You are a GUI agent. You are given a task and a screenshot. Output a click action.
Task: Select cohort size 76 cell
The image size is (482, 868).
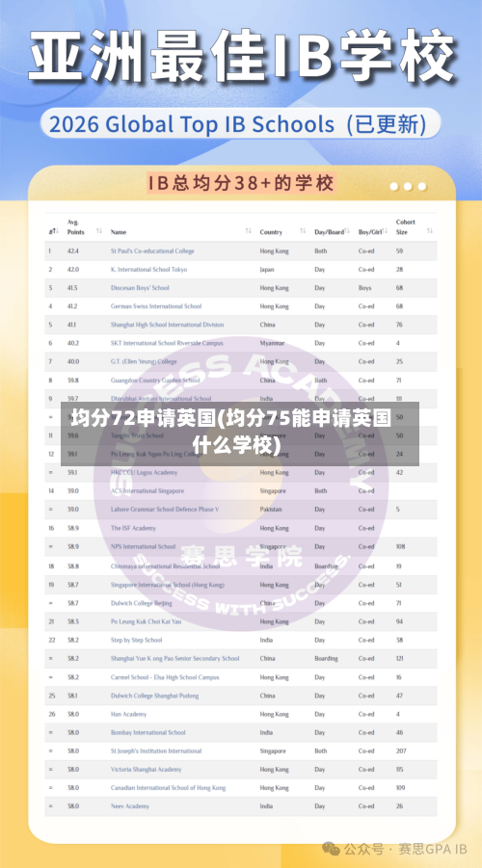click(x=399, y=325)
